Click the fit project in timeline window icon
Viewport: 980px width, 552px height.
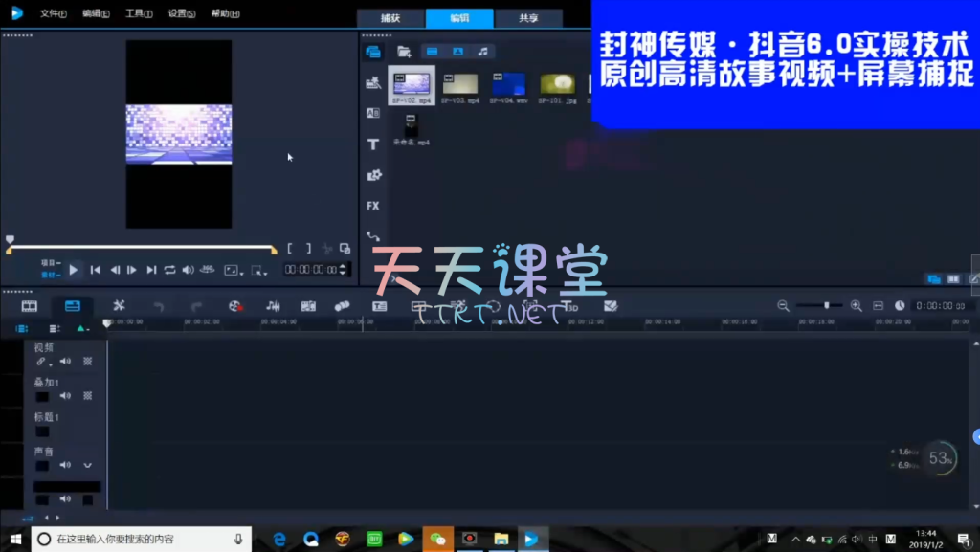click(877, 306)
